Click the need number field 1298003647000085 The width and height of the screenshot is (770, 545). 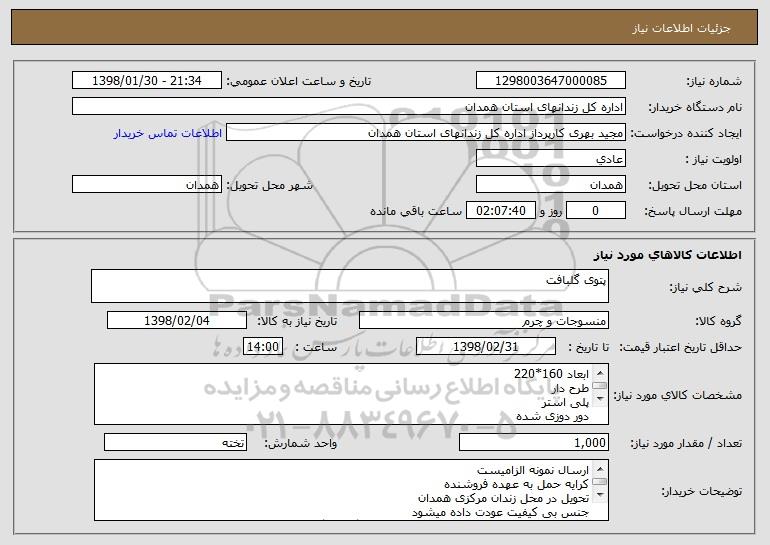[x=550, y=81]
